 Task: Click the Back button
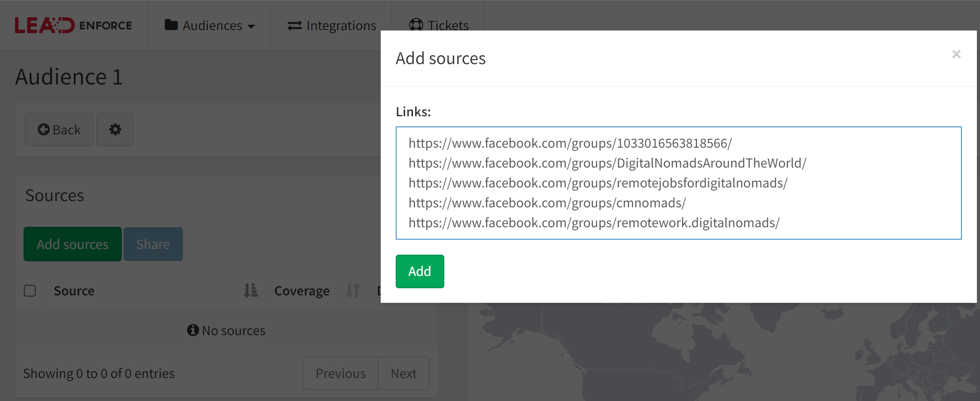pyautogui.click(x=59, y=130)
